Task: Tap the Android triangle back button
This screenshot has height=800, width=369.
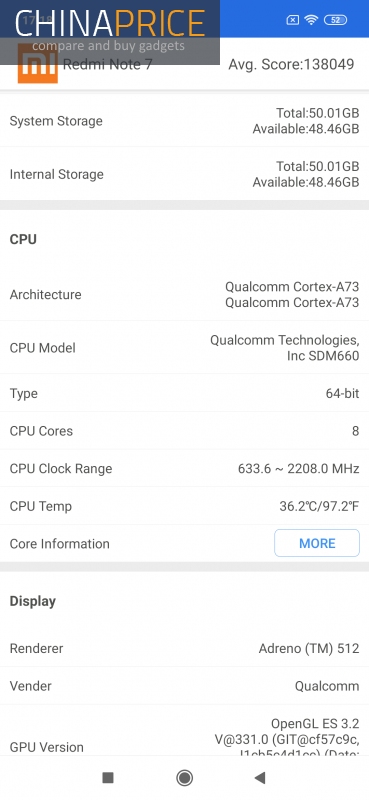Action: pos(260,777)
